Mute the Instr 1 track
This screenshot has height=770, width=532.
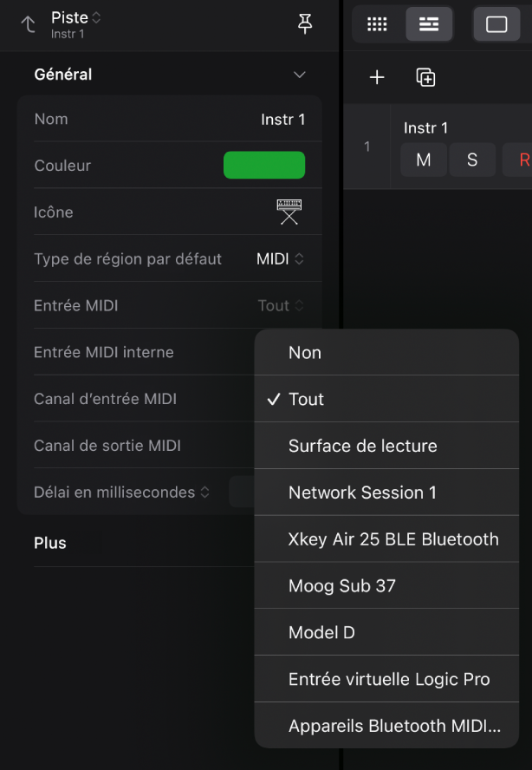[424, 160]
